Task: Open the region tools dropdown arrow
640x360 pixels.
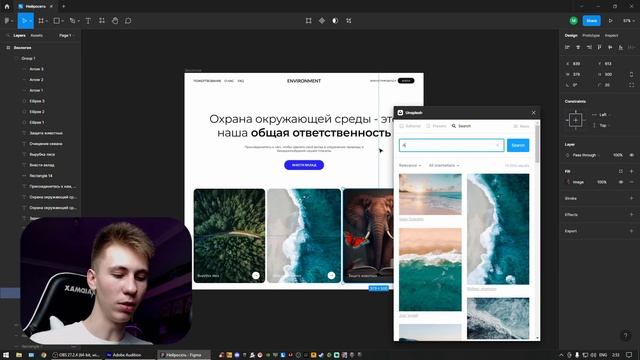Action: click(47, 21)
